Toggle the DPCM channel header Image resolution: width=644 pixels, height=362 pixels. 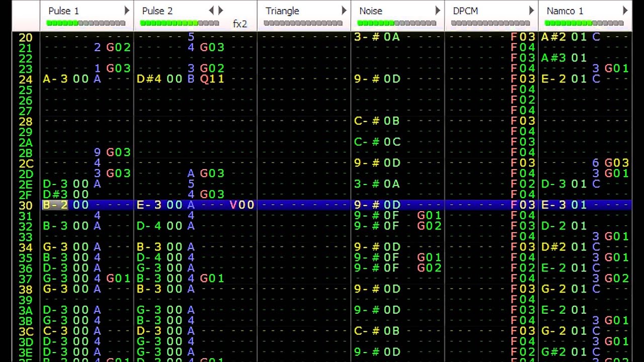(491, 16)
